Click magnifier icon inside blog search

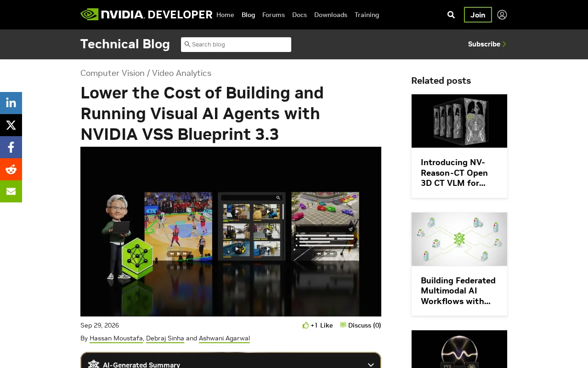(x=187, y=44)
